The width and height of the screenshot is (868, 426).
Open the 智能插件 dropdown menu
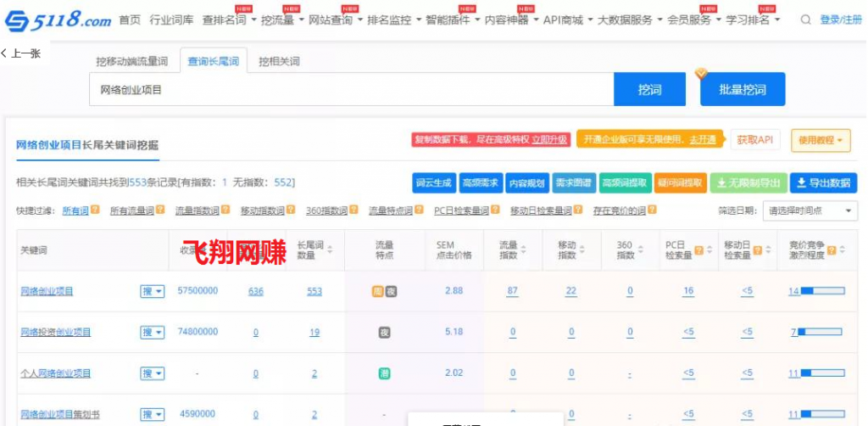453,20
